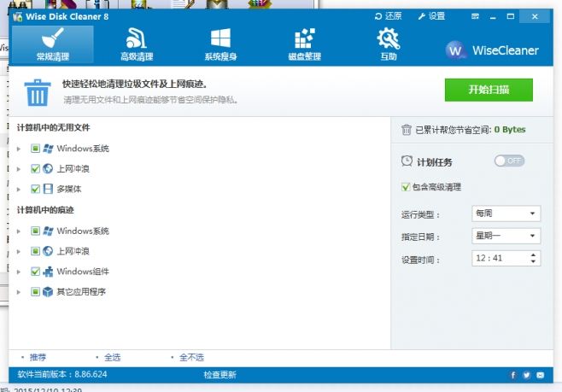The width and height of the screenshot is (562, 392).
Task: Open the 系统瘦身 tab
Action: click(220, 44)
